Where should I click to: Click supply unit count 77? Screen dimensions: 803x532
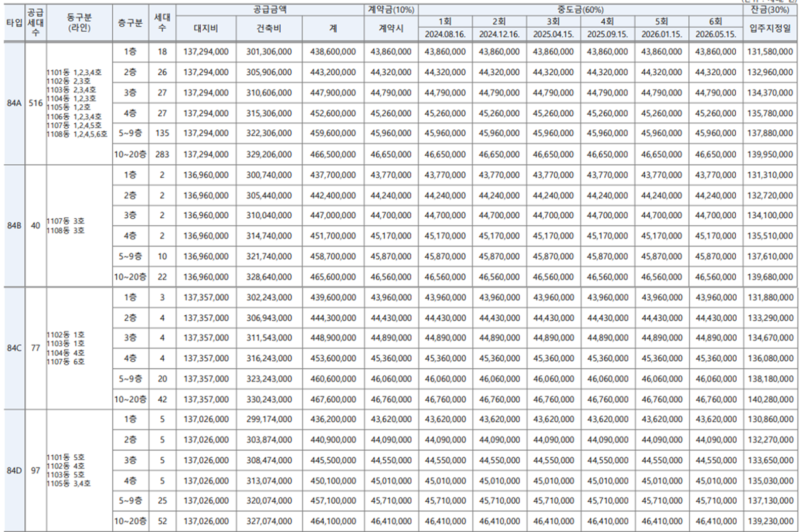coord(35,348)
